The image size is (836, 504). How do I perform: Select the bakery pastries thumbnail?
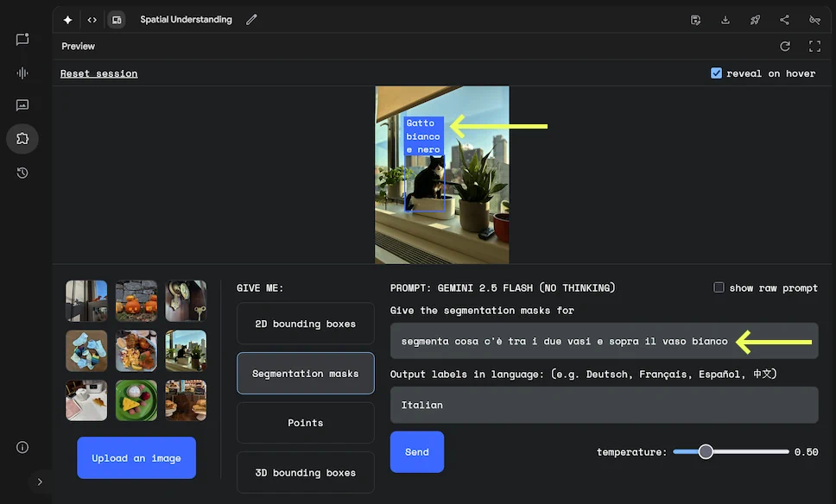(186, 400)
